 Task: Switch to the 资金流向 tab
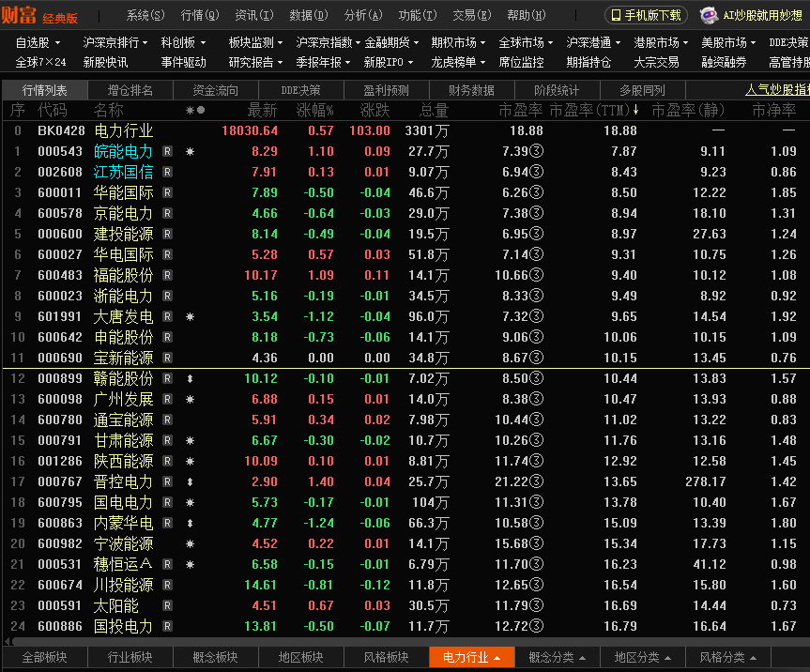216,90
